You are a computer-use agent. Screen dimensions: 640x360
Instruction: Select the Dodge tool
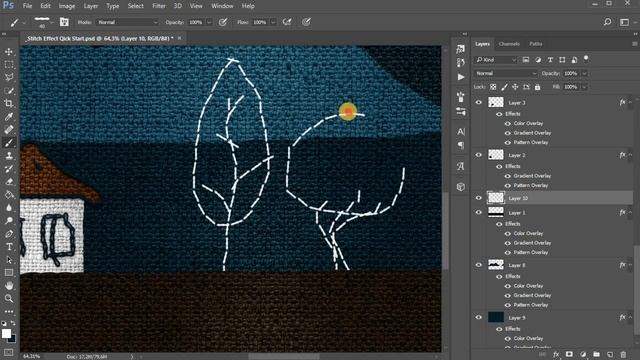[x=9, y=221]
